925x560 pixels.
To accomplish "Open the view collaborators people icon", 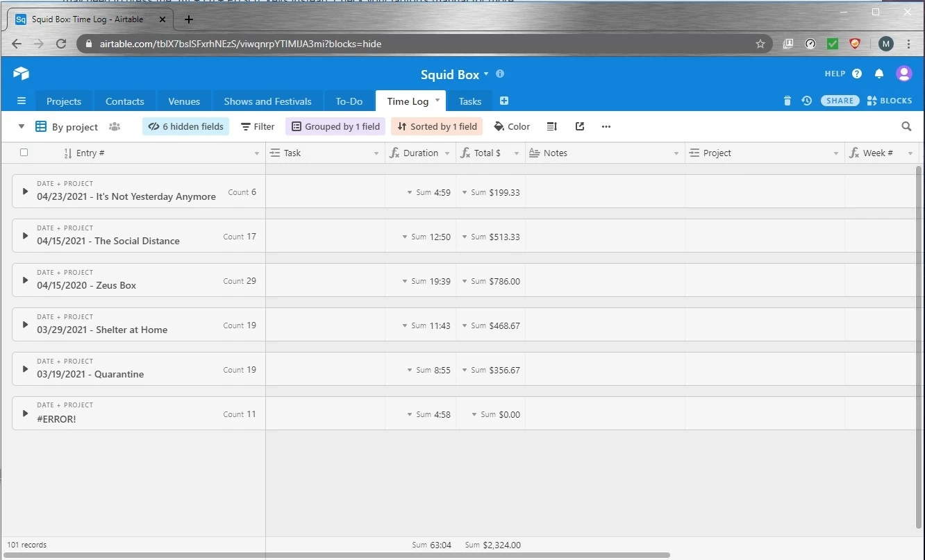I will click(115, 126).
